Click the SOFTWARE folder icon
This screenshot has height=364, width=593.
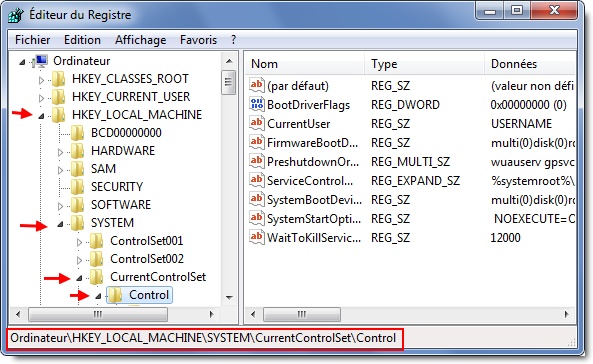coord(78,205)
